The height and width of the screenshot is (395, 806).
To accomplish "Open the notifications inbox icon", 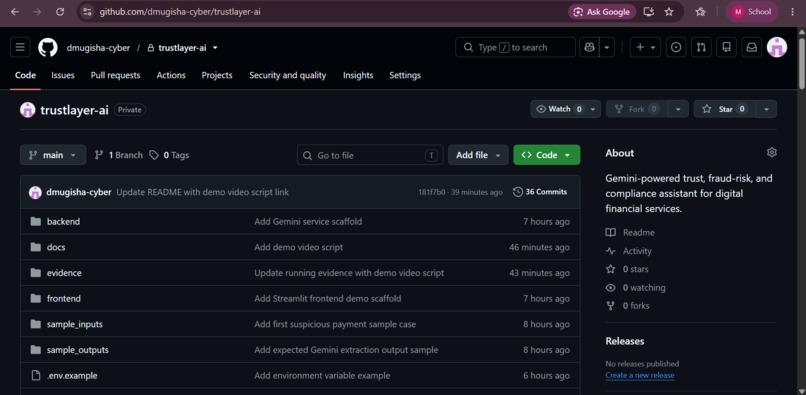I will click(x=752, y=47).
